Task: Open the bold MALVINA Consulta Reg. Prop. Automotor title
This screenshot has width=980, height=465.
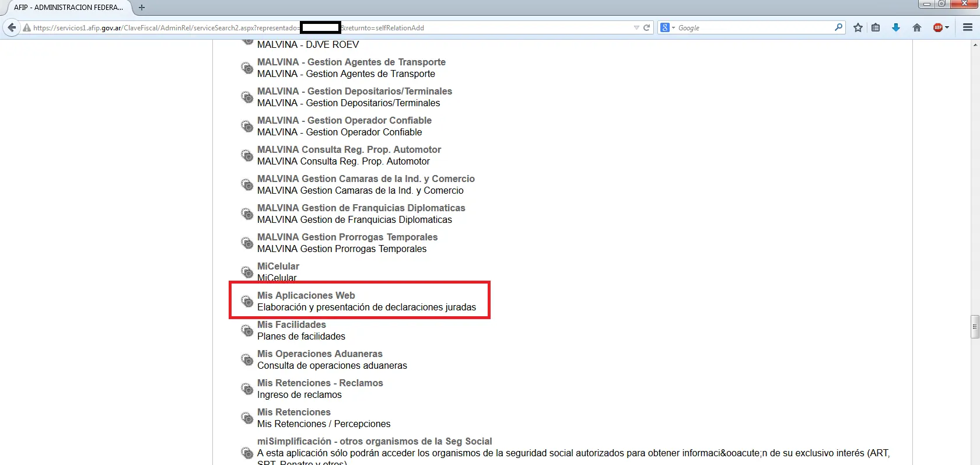Action: pos(349,149)
